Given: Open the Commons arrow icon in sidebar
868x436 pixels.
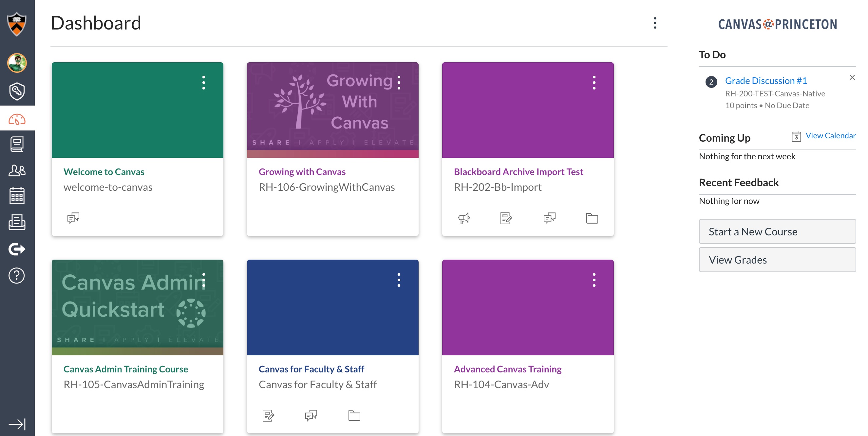Looking at the screenshot, I should pyautogui.click(x=17, y=249).
